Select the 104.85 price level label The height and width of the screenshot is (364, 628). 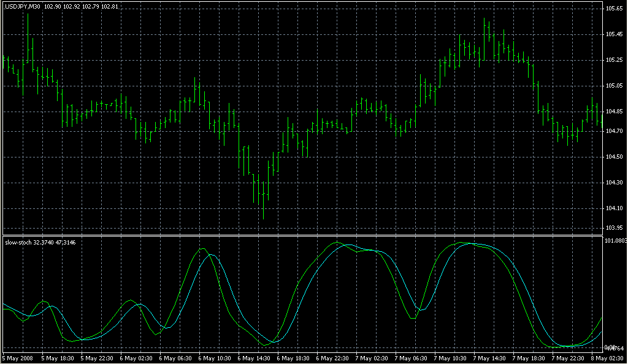[x=615, y=112]
